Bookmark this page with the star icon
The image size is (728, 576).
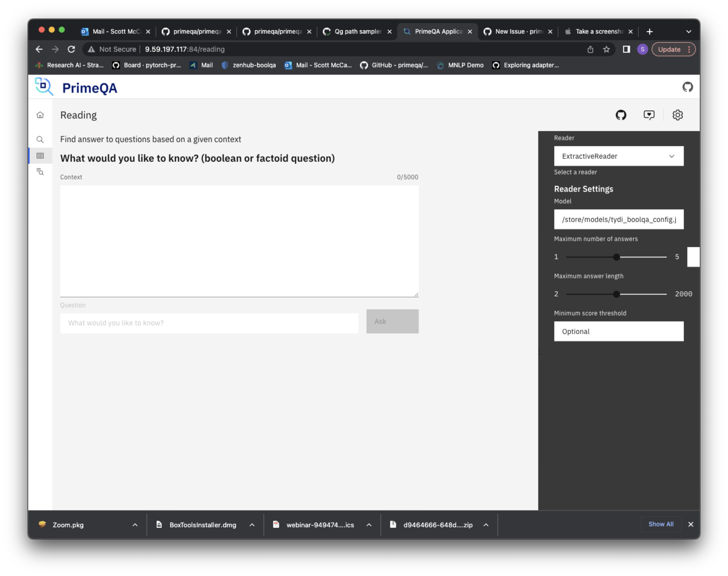(606, 49)
